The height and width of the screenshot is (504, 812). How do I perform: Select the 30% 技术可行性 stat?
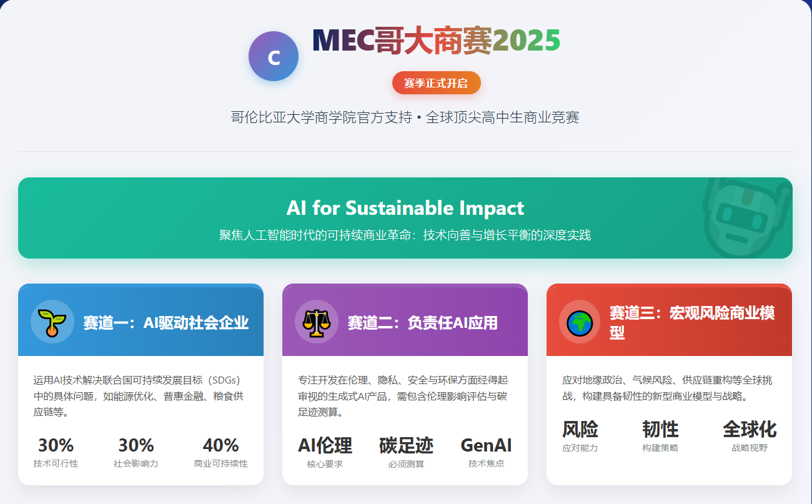pyautogui.click(x=56, y=452)
